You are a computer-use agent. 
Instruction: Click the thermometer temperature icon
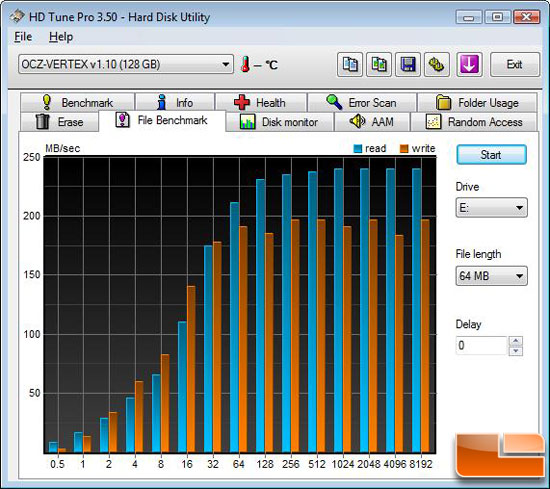[x=246, y=65]
